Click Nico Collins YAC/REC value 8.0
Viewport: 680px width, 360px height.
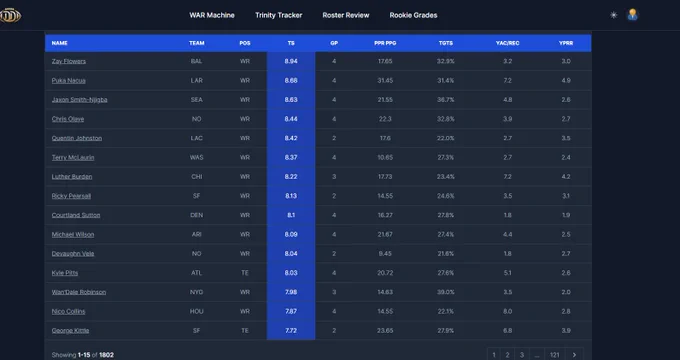point(507,311)
